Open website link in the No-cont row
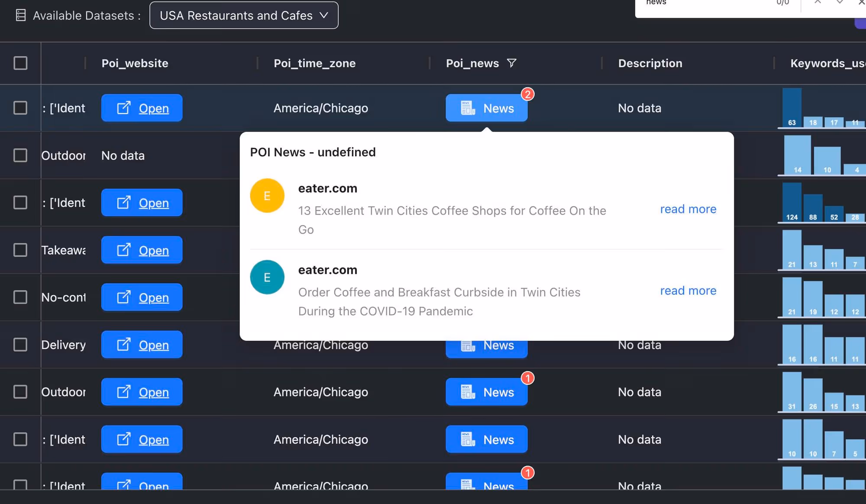Screen dimensions: 866x504 point(142,297)
